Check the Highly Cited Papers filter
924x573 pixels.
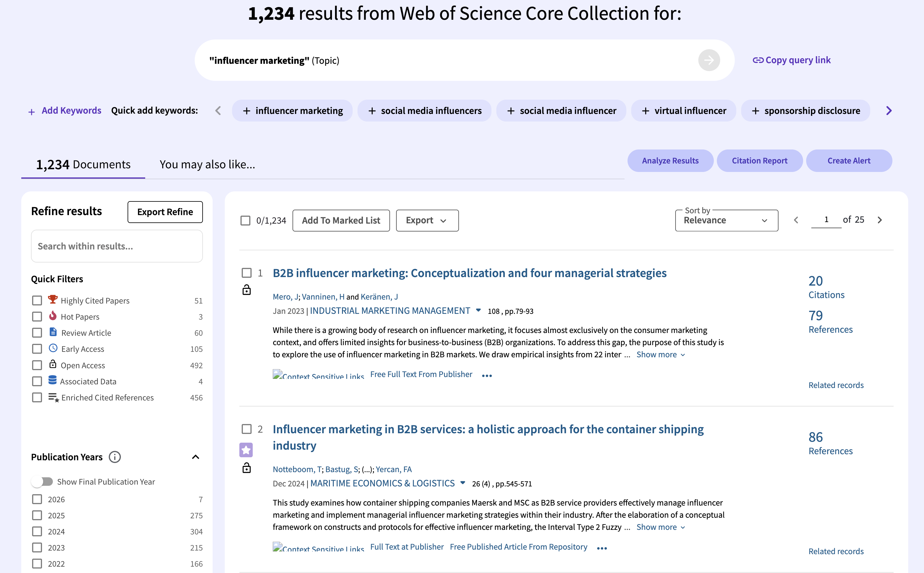pyautogui.click(x=37, y=300)
